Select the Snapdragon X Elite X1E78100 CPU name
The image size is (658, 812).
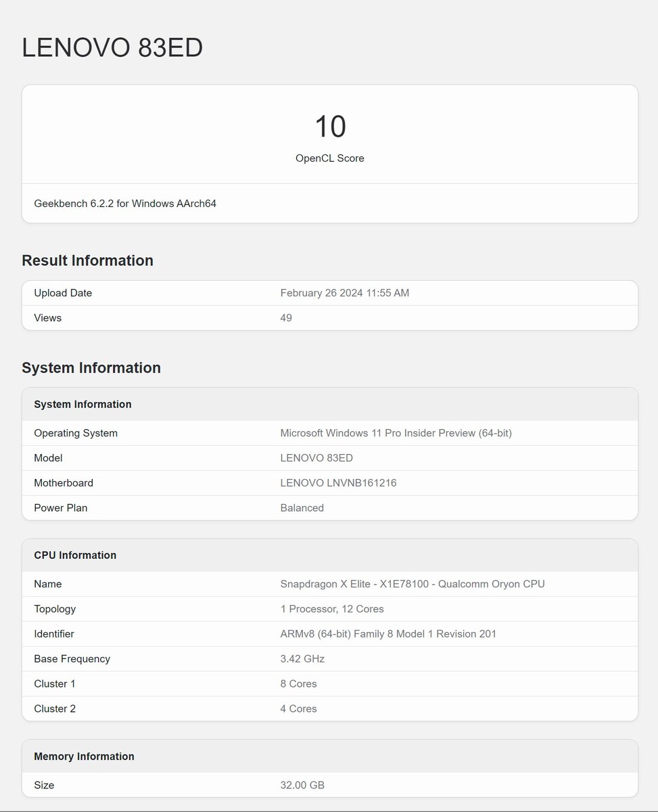[x=413, y=584]
